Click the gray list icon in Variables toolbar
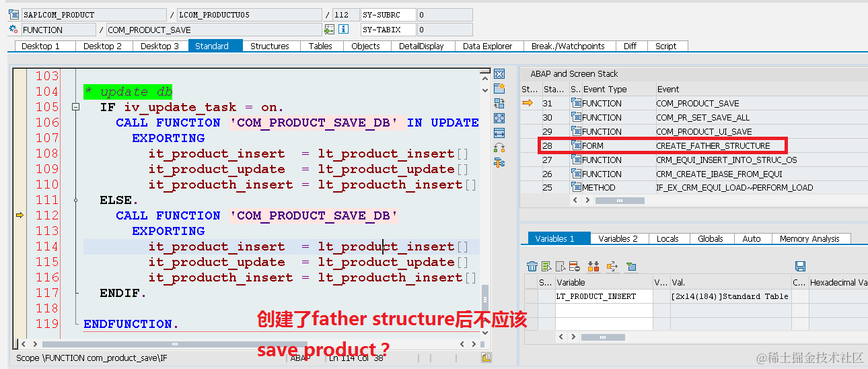Viewport: 868px width, 369px height. click(x=560, y=267)
